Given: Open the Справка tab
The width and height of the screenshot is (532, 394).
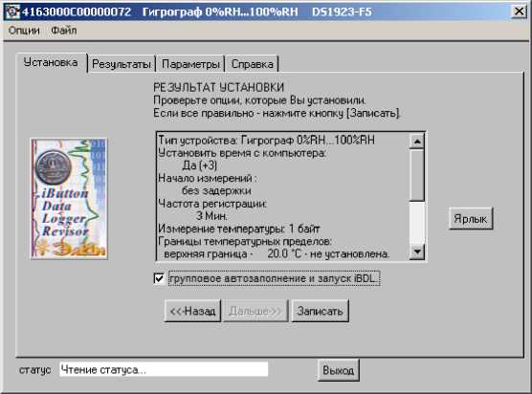Looking at the screenshot, I should click(x=252, y=64).
